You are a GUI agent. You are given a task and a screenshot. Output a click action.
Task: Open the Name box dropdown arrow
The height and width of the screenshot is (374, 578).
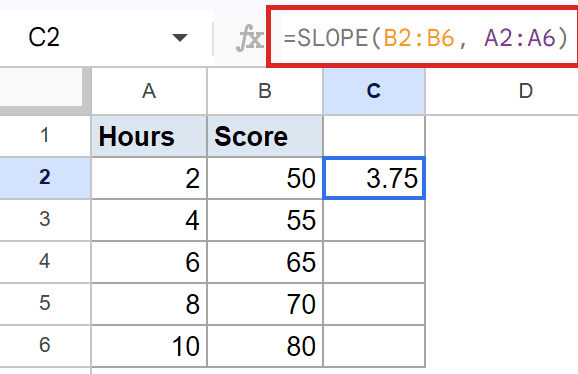pyautogui.click(x=180, y=38)
